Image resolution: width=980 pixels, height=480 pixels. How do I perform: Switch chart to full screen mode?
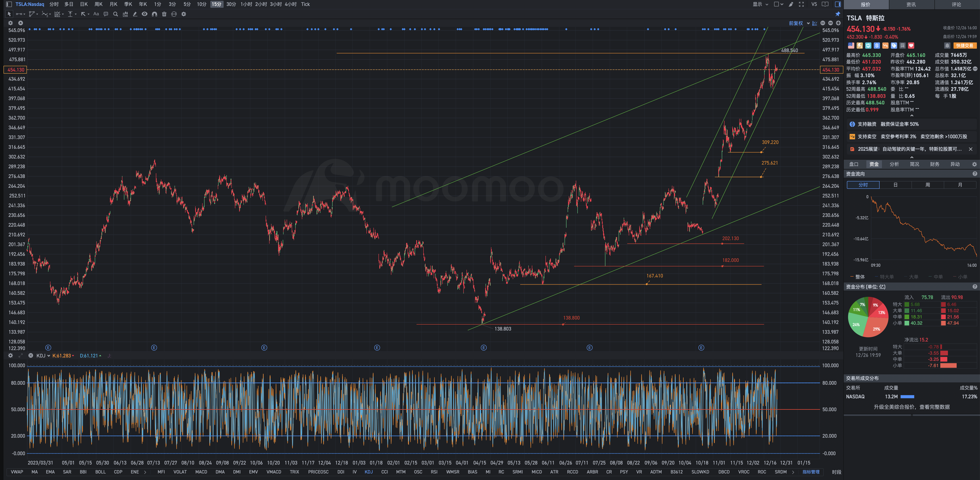(801, 4)
